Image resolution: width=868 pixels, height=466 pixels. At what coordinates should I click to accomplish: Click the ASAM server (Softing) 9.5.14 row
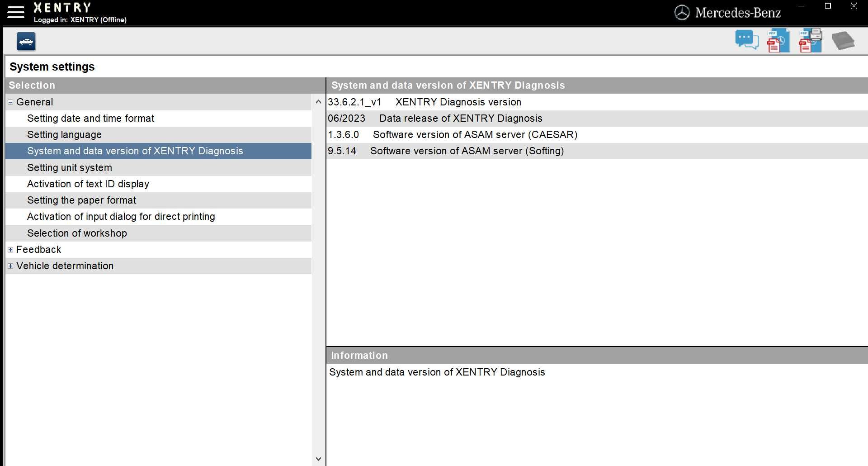(597, 151)
